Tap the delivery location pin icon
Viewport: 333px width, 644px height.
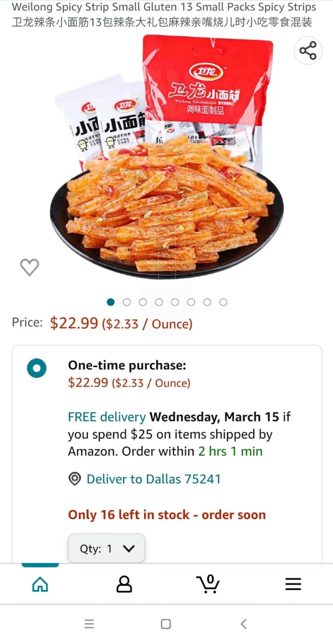[x=75, y=479]
